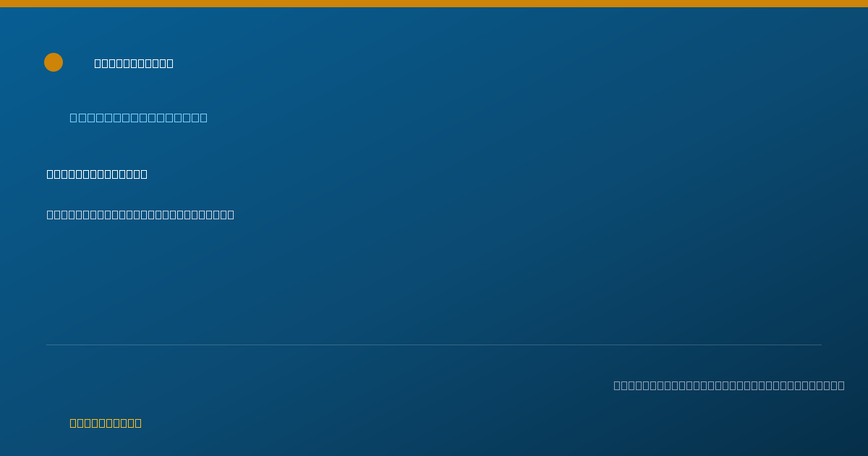Select the long white body text line
This screenshot has height=456, width=868.
click(140, 214)
